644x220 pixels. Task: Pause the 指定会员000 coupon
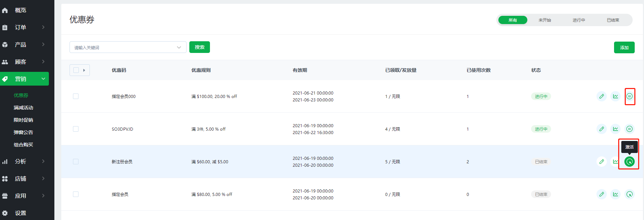630,96
